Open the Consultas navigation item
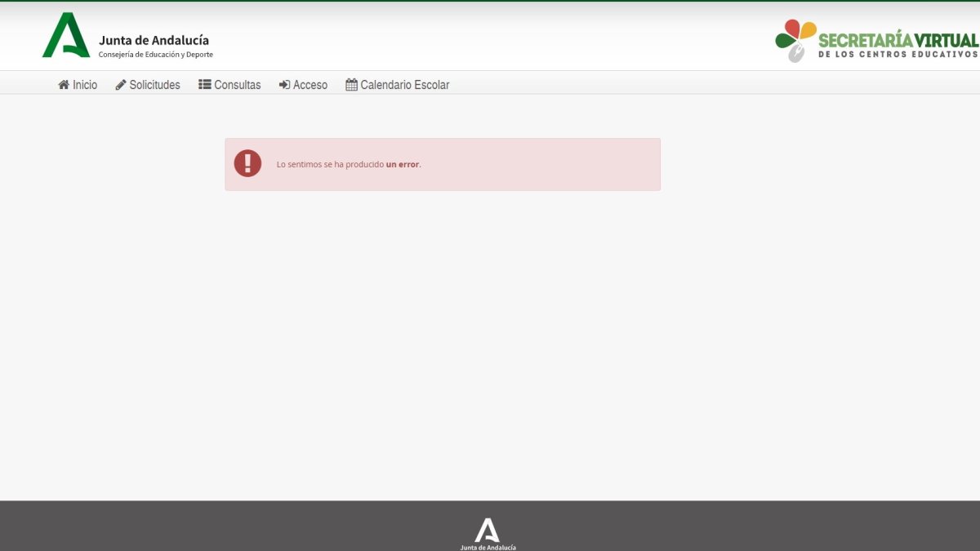 (x=237, y=84)
